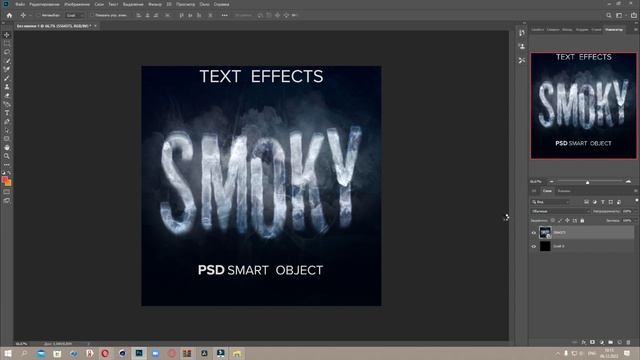The image size is (640, 360).
Task: Select the Zoom magnifier tool
Action: (x=7, y=156)
